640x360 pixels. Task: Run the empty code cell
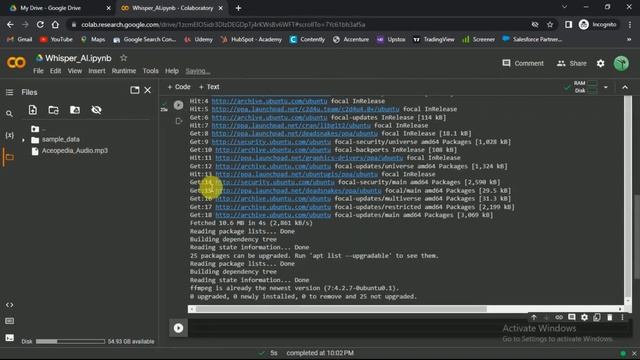click(178, 328)
